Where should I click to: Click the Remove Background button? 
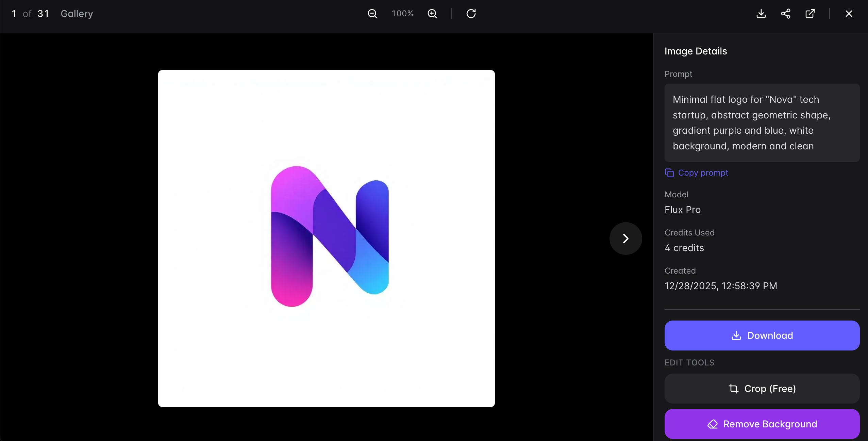(762, 424)
